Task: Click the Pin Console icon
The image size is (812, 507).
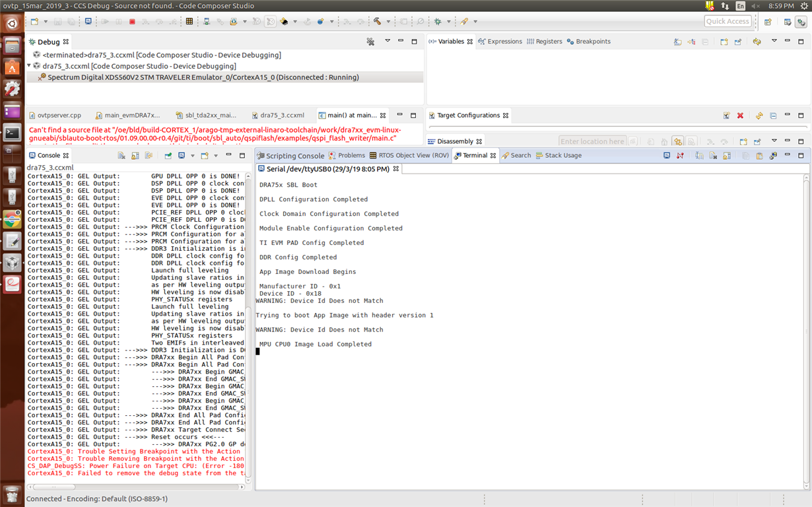Action: [168, 155]
